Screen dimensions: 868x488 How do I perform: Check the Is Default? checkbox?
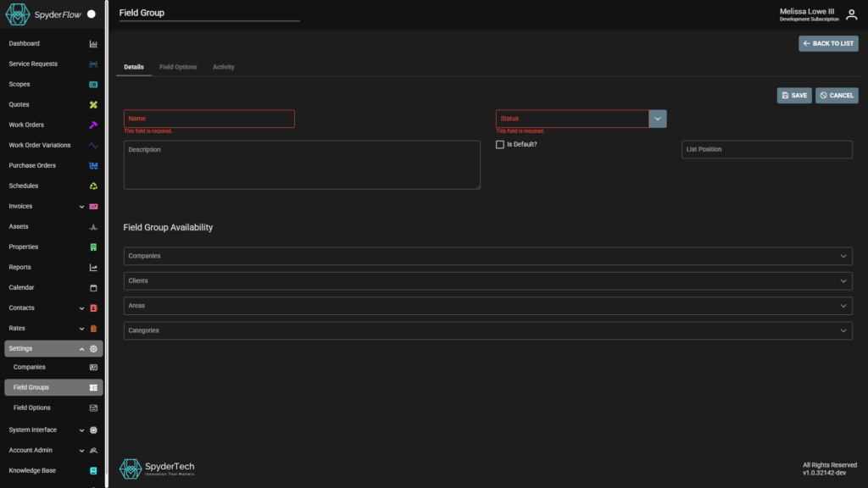tap(500, 144)
